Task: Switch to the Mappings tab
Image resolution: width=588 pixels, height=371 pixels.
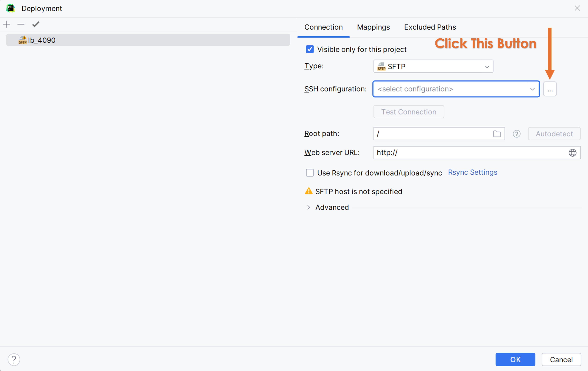Action: tap(373, 27)
